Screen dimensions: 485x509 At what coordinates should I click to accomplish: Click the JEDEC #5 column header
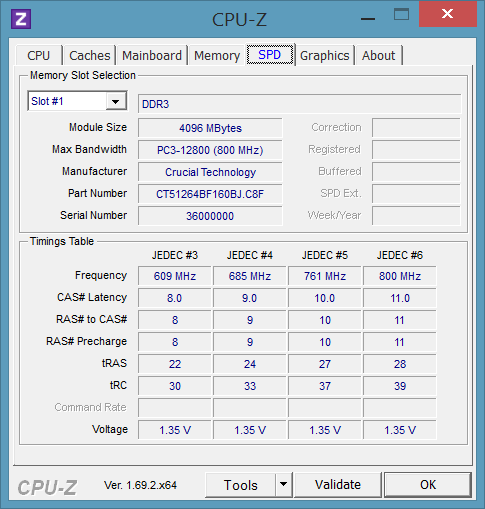[325, 255]
